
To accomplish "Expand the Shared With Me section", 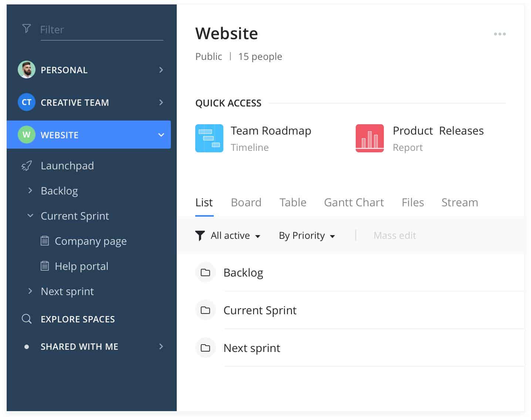I will (x=161, y=346).
